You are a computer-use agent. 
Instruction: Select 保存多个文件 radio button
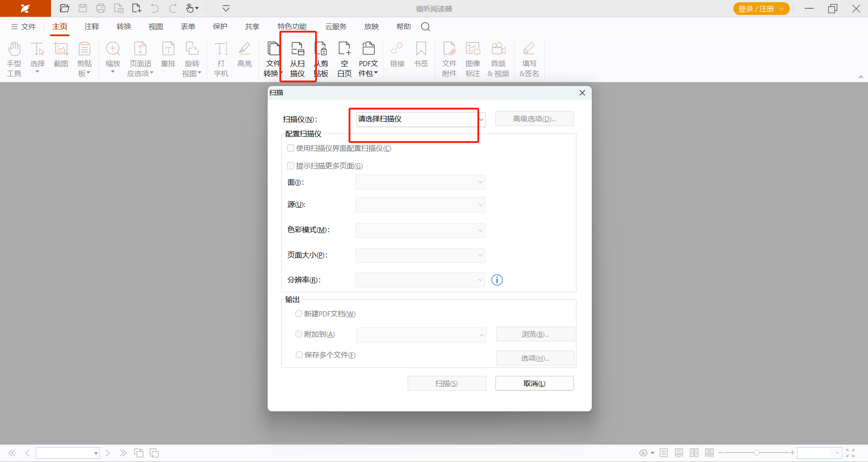(299, 355)
